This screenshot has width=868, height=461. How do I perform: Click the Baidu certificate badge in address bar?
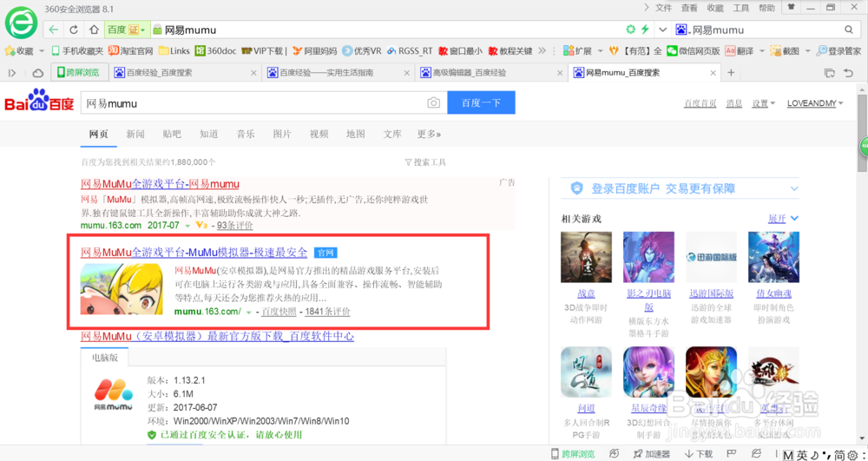pyautogui.click(x=128, y=30)
